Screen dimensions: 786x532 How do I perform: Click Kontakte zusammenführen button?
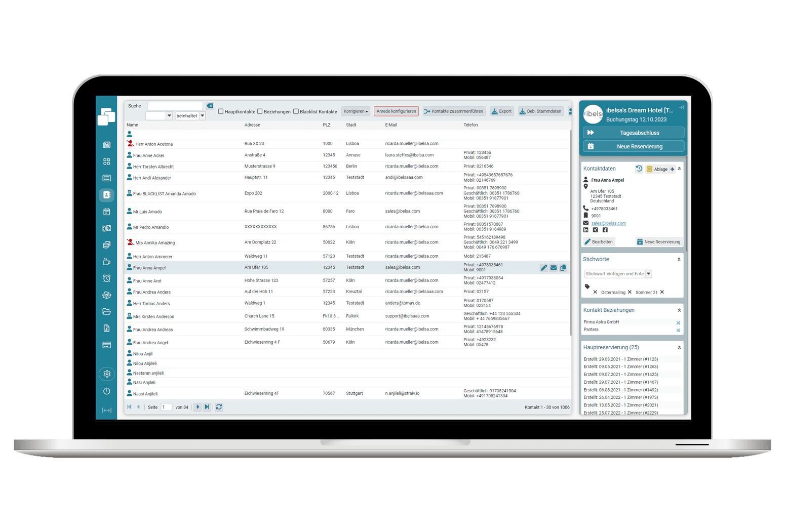pos(454,111)
